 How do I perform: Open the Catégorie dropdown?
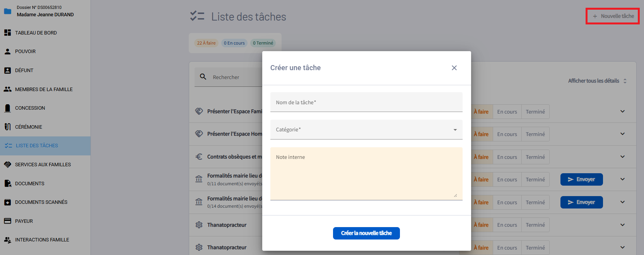pyautogui.click(x=366, y=130)
